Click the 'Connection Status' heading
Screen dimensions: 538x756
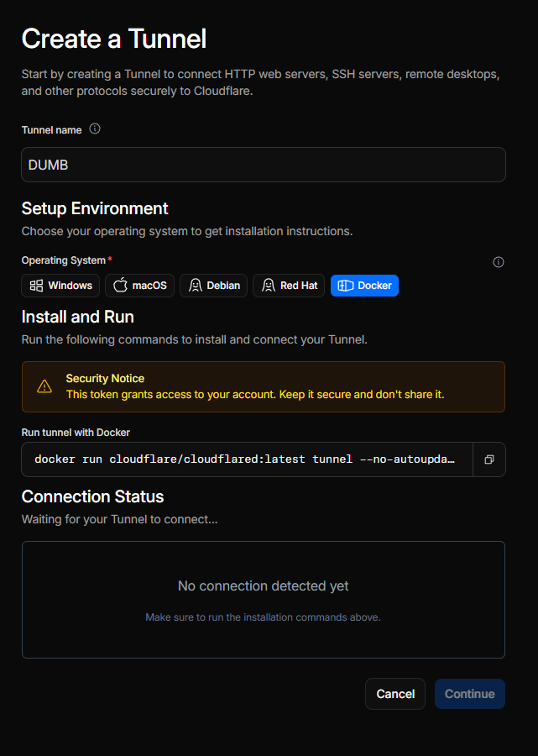pyautogui.click(x=92, y=496)
